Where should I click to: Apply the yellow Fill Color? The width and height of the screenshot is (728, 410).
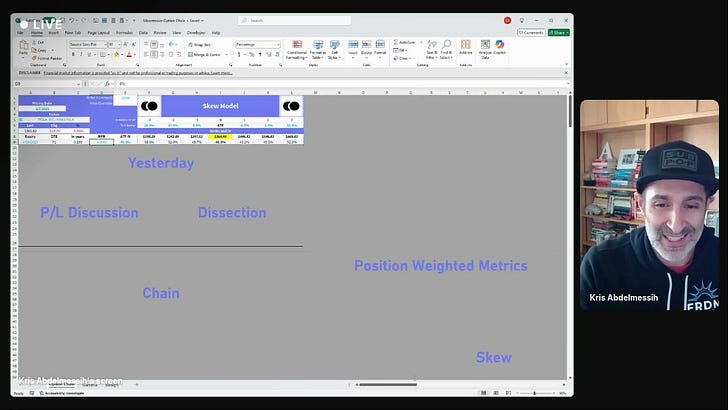point(117,54)
